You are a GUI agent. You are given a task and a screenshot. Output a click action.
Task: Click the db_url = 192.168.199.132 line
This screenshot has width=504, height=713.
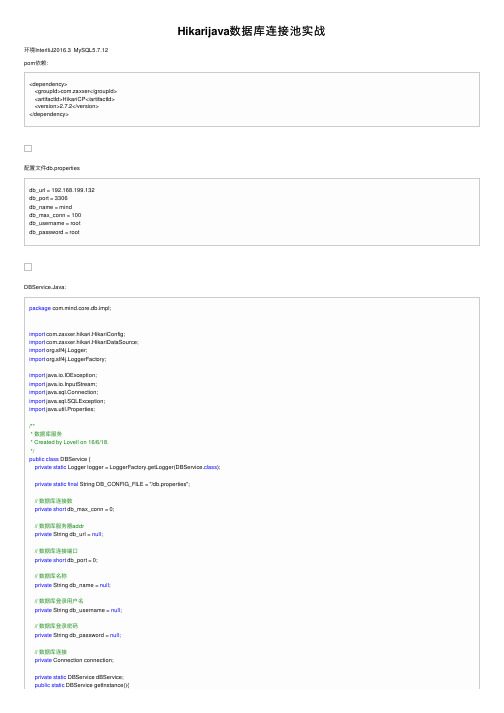(62, 190)
